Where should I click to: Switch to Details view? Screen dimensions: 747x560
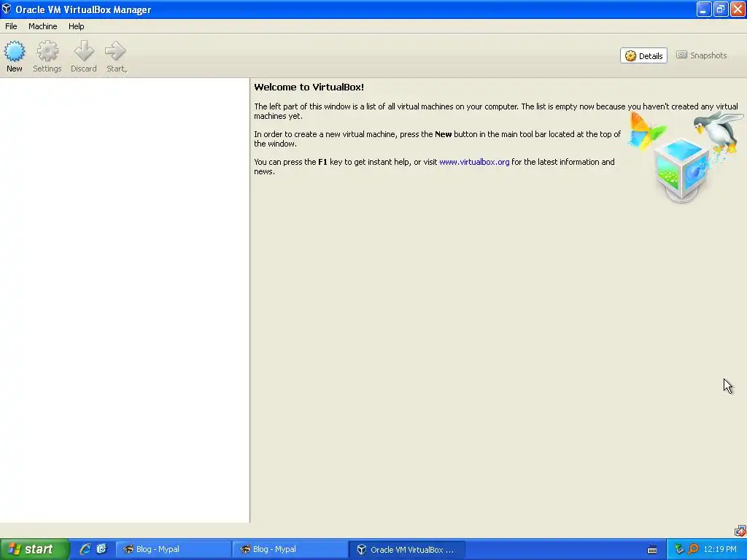pos(643,55)
